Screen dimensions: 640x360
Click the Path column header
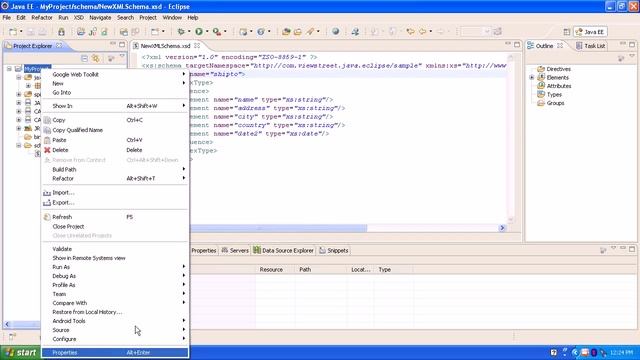tap(305, 269)
